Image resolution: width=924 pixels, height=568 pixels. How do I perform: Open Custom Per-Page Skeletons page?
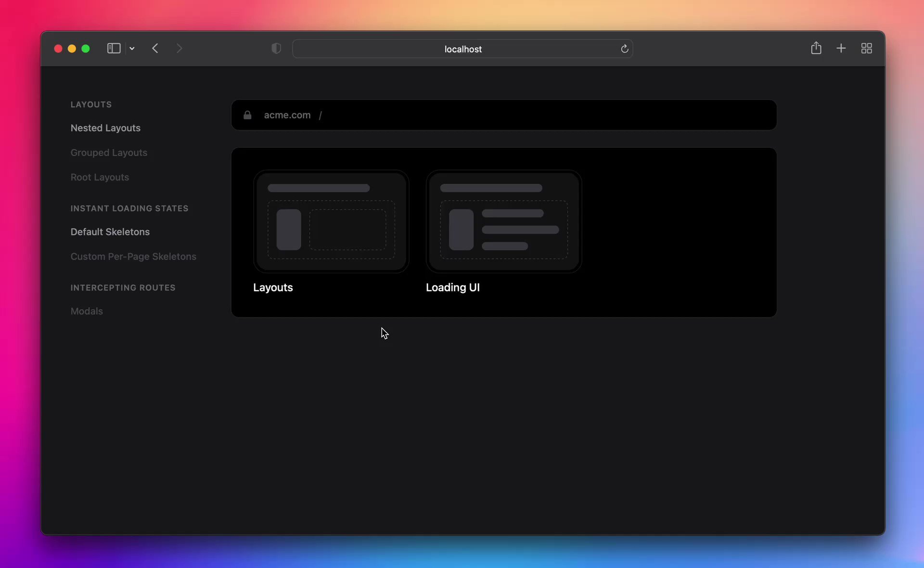point(133,257)
